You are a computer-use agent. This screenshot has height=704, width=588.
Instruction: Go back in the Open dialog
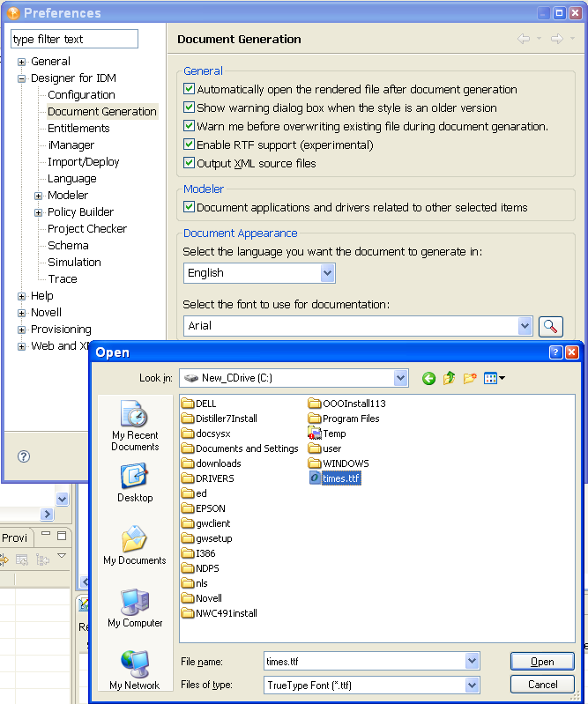pos(428,379)
